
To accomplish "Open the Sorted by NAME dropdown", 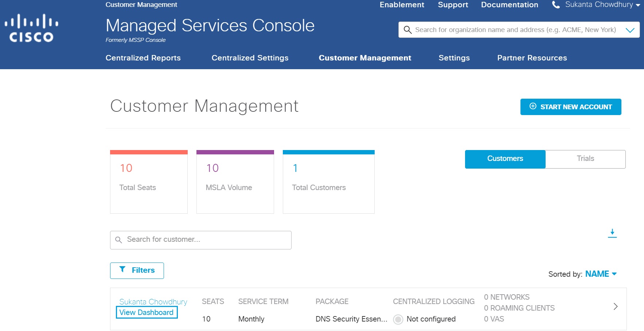I will pos(600,274).
